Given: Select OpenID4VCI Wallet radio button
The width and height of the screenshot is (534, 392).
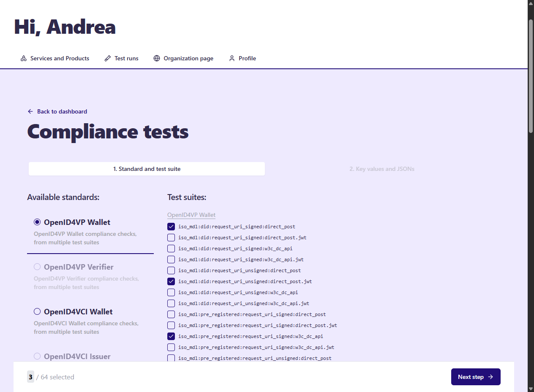Looking at the screenshot, I should click(37, 311).
